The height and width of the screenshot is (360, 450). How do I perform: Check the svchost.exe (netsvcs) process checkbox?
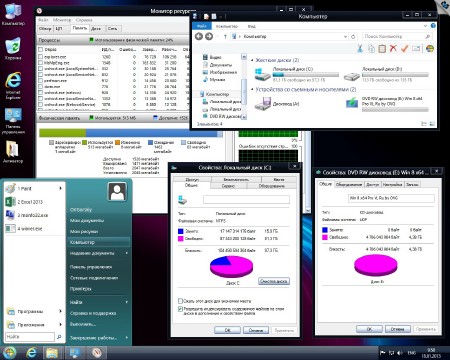click(41, 93)
